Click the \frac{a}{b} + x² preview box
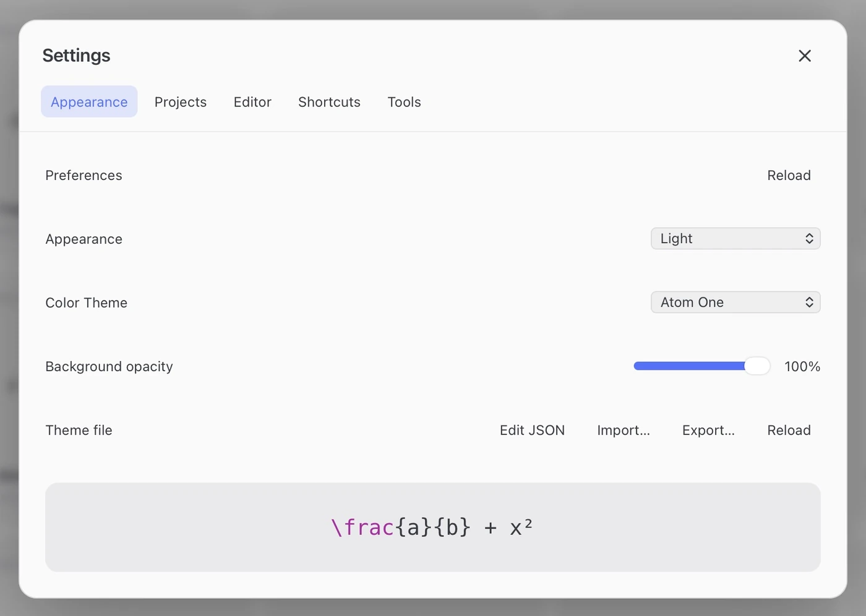Image resolution: width=866 pixels, height=616 pixels. click(x=433, y=527)
